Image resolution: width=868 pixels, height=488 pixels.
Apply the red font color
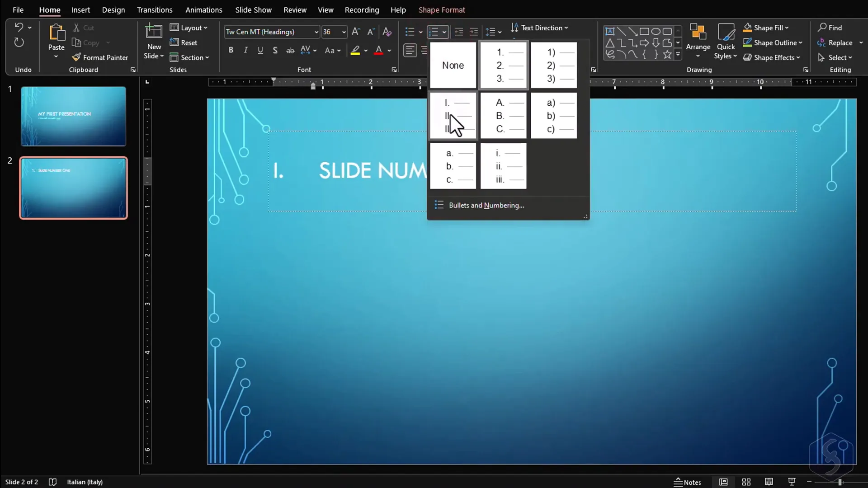(379, 50)
